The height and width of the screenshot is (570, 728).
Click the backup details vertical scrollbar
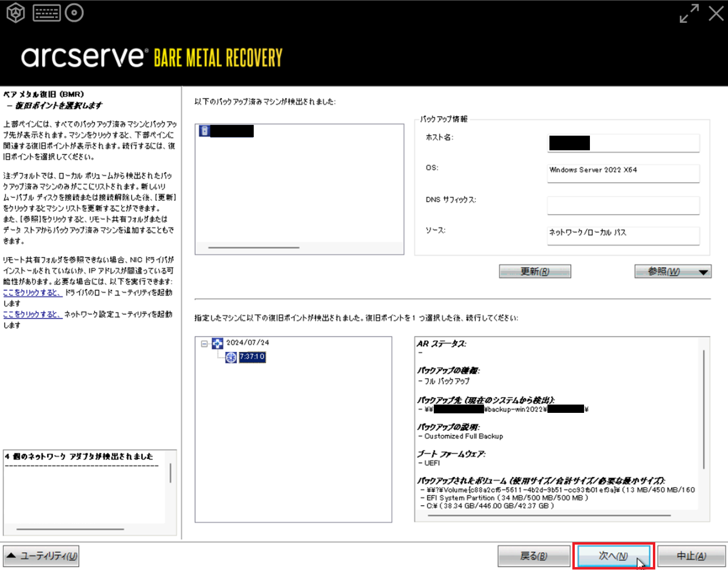tap(704, 409)
